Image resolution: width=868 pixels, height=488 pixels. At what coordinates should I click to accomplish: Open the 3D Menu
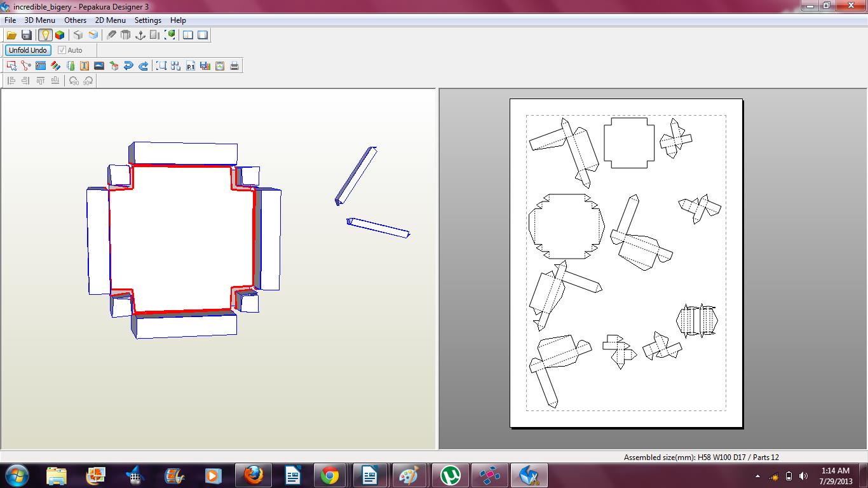tap(40, 20)
